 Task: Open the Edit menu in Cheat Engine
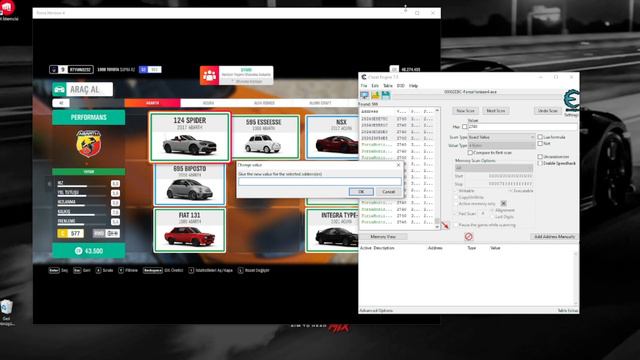[x=375, y=86]
